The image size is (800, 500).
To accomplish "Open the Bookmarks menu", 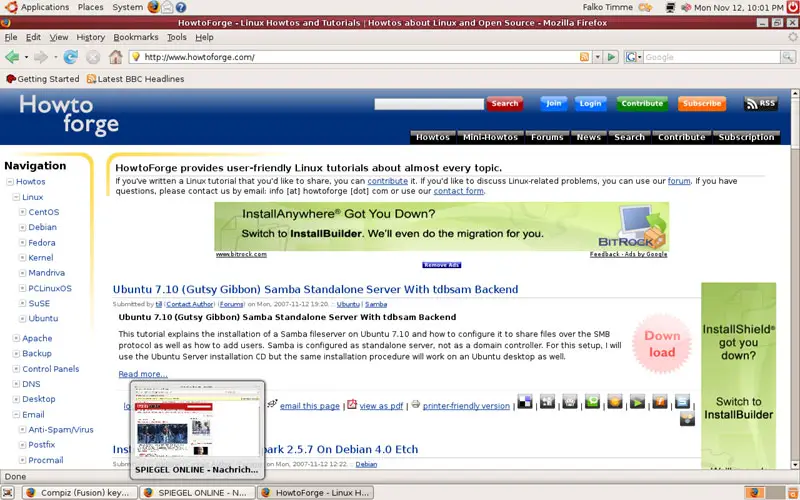I will click(x=136, y=37).
